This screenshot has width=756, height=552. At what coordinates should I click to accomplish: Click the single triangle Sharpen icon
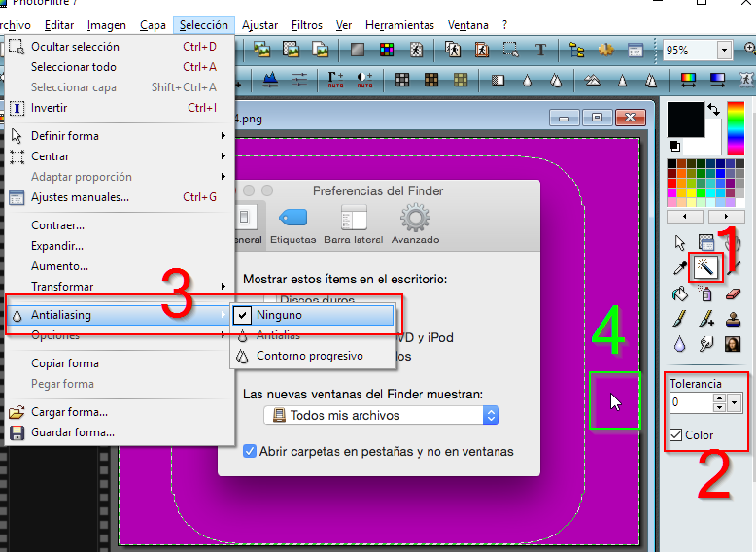coord(623,80)
